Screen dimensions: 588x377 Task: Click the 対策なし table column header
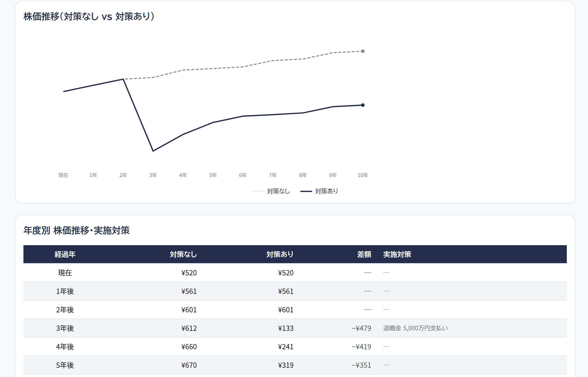(183, 254)
